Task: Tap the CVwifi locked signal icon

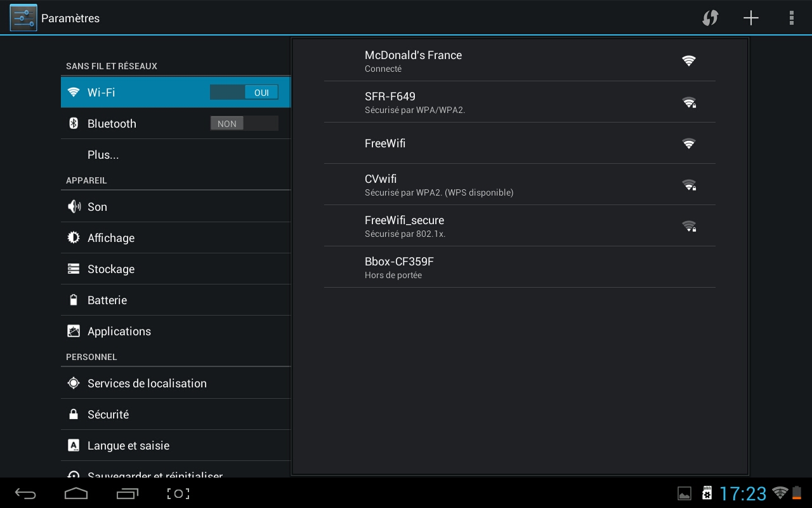Action: (x=689, y=184)
